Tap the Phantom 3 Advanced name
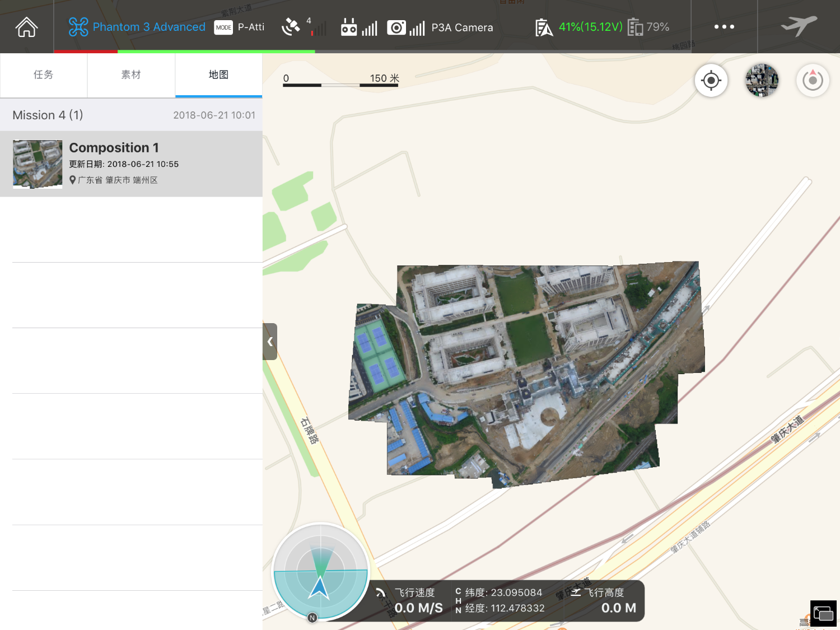840x630 pixels. click(x=149, y=27)
